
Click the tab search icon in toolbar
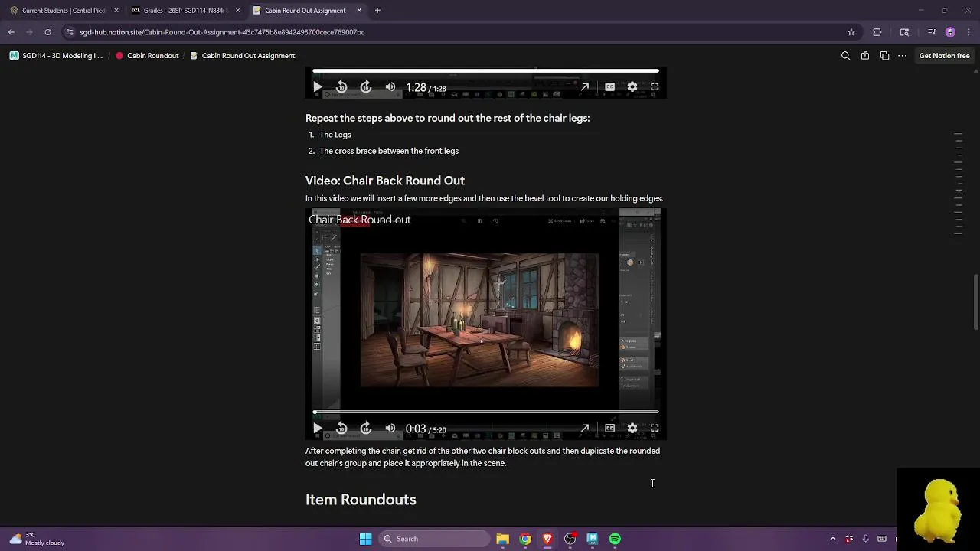(904, 32)
